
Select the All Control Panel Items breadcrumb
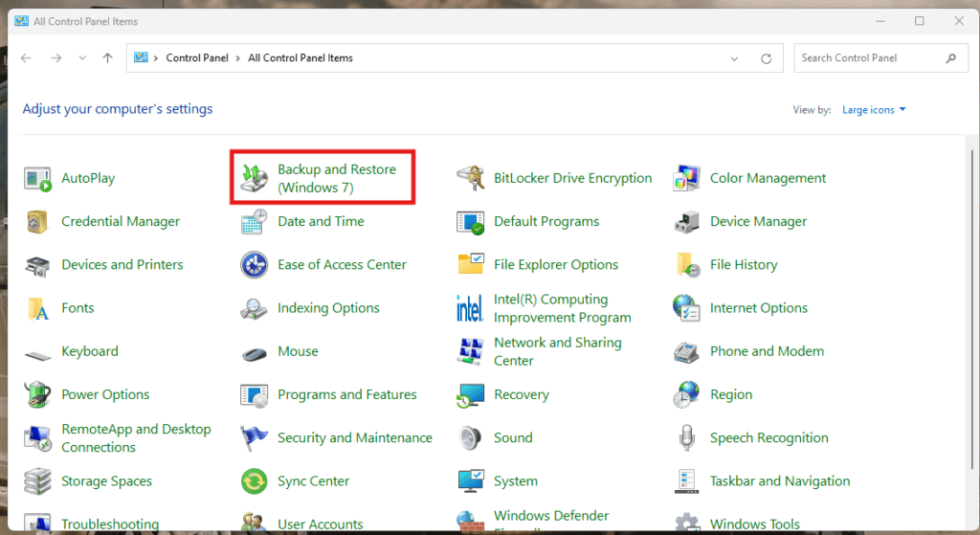click(300, 58)
